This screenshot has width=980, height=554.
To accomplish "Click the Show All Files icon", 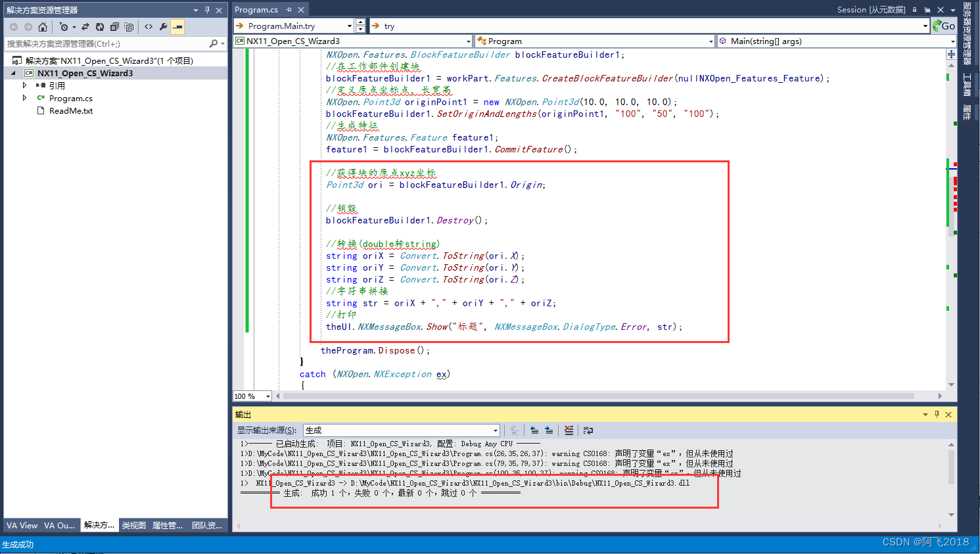I will 129,27.
